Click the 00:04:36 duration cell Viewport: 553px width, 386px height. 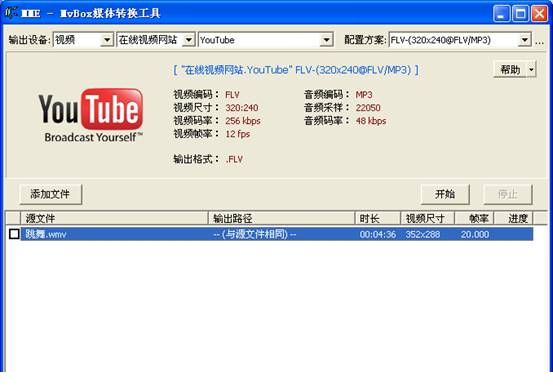point(378,234)
